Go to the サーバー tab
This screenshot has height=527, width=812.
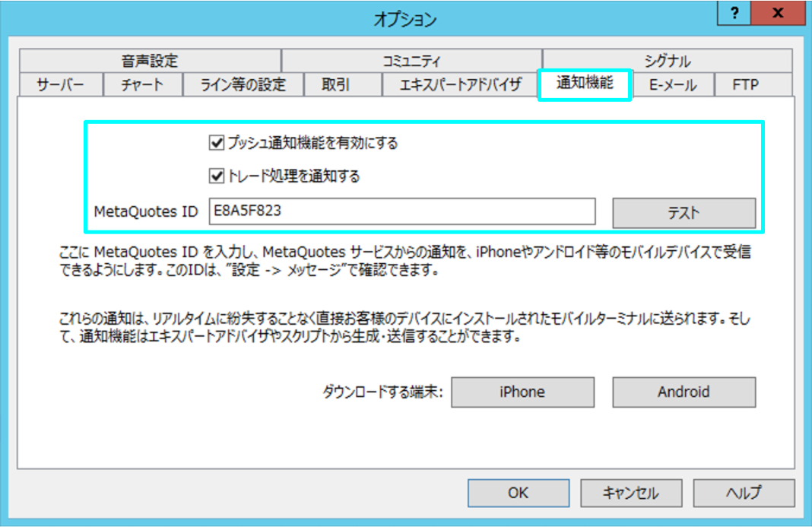[60, 84]
